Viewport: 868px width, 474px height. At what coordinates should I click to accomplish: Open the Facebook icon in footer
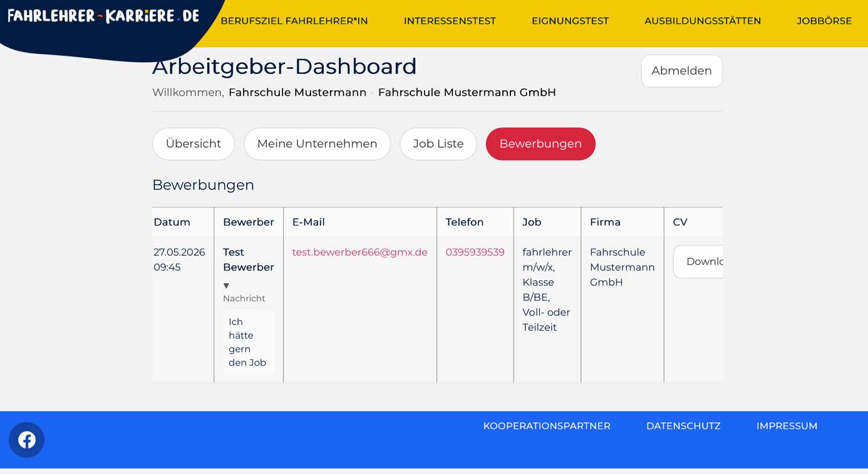coord(26,440)
